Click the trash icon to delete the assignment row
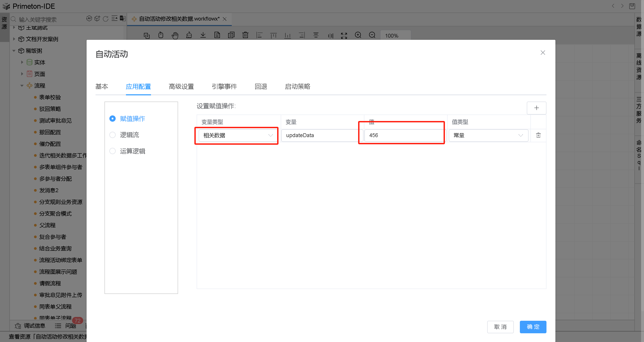 click(x=538, y=135)
